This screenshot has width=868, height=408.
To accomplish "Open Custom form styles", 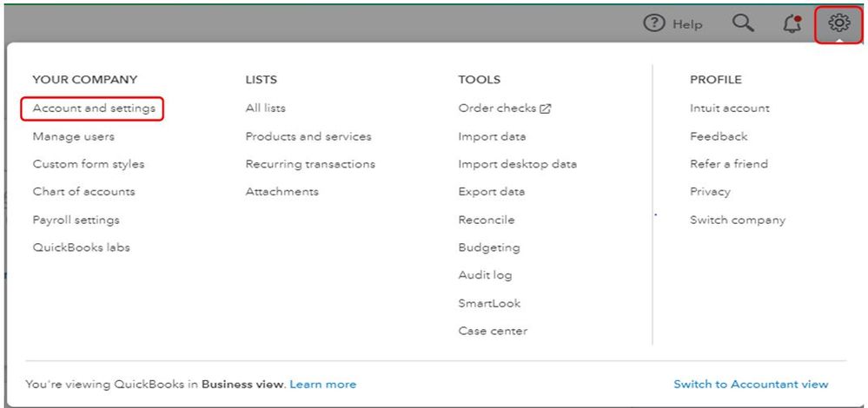I will 88,164.
